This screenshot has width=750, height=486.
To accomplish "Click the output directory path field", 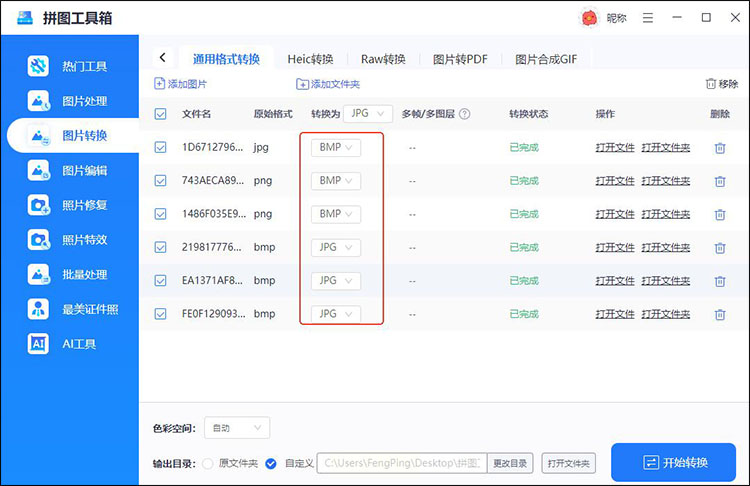I will (402, 463).
